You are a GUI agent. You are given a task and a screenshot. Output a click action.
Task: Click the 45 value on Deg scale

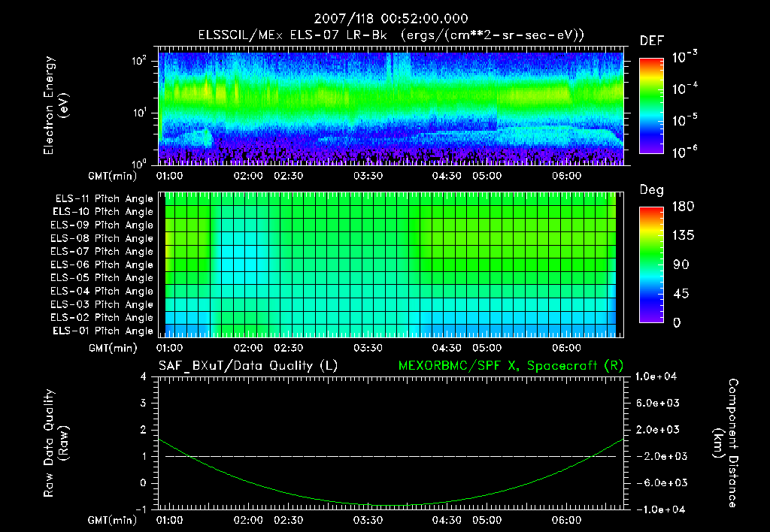point(681,294)
